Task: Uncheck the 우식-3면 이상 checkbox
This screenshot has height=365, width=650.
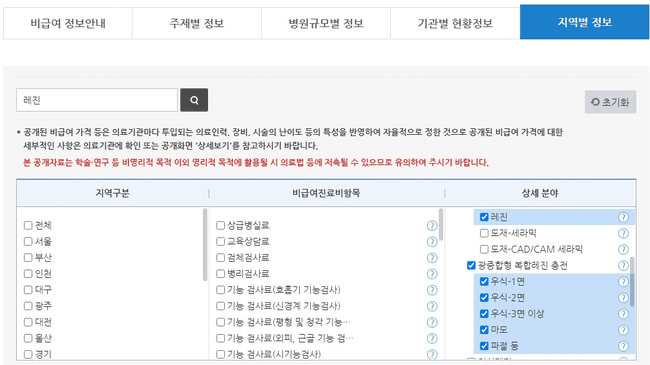Action: (x=484, y=314)
